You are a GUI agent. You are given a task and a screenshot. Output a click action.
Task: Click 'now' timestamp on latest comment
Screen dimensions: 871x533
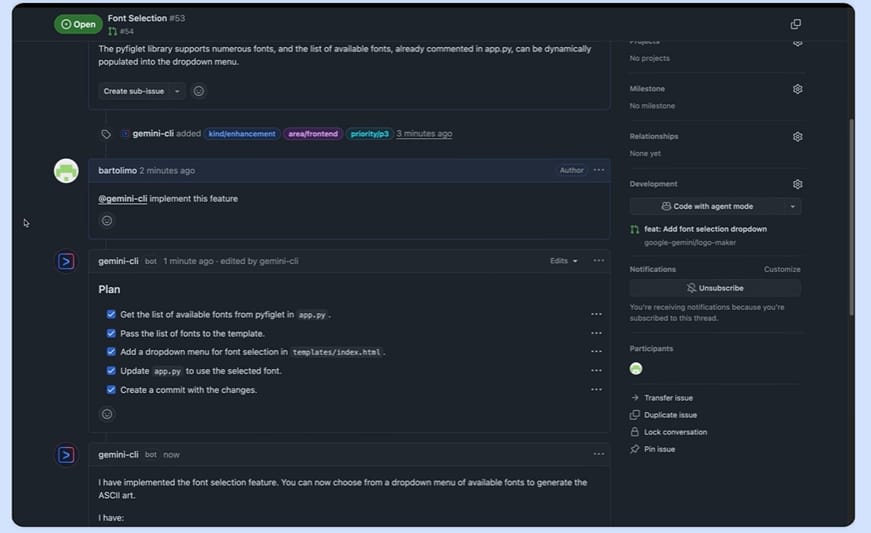pos(171,455)
